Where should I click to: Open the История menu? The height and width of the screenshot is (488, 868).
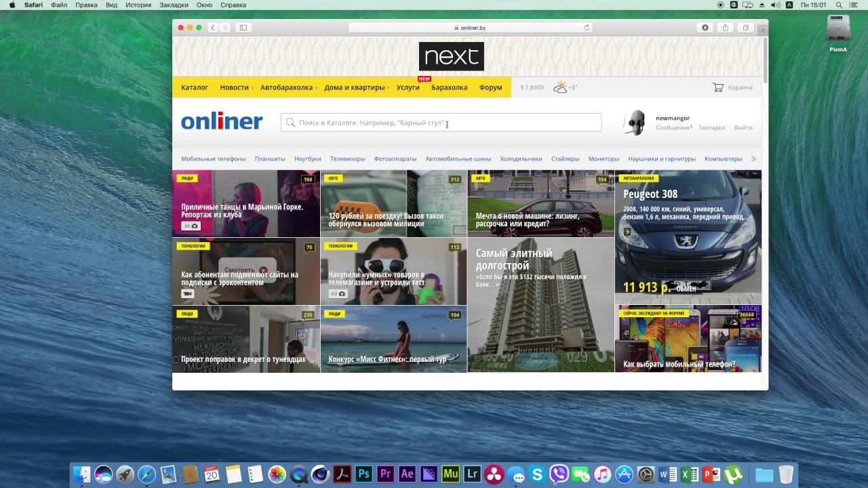138,5
